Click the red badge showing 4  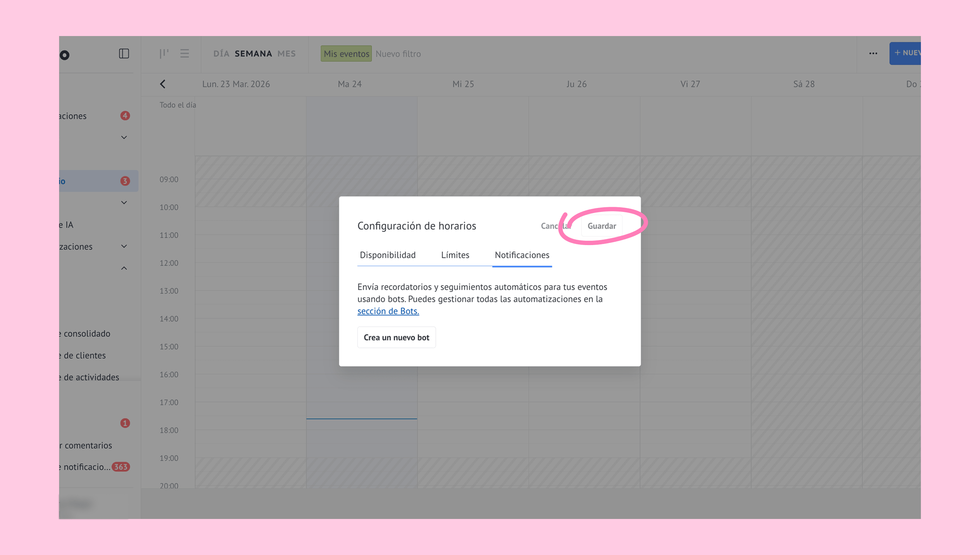point(125,115)
